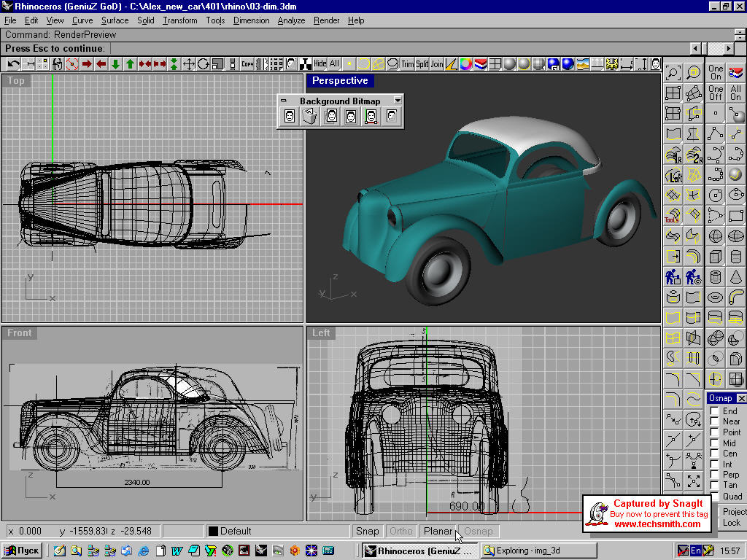Open the color wheel icon in the toolbar
This screenshot has height=560, width=747.
click(x=466, y=64)
